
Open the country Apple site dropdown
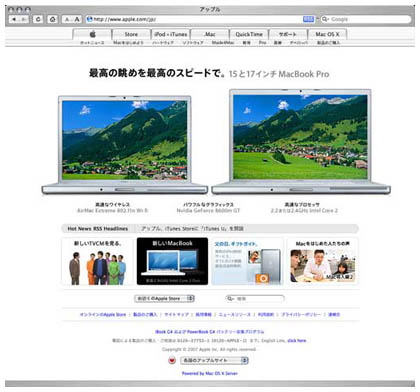pos(214,360)
